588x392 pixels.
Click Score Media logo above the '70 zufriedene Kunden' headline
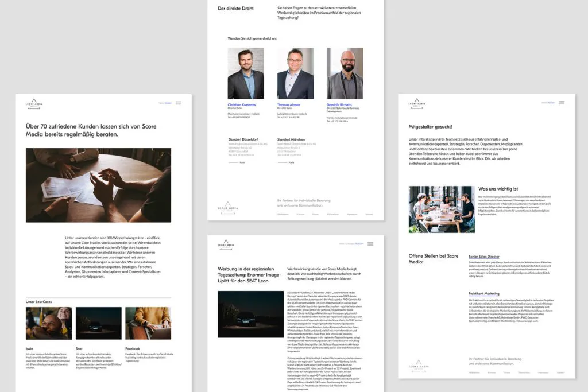(34, 103)
